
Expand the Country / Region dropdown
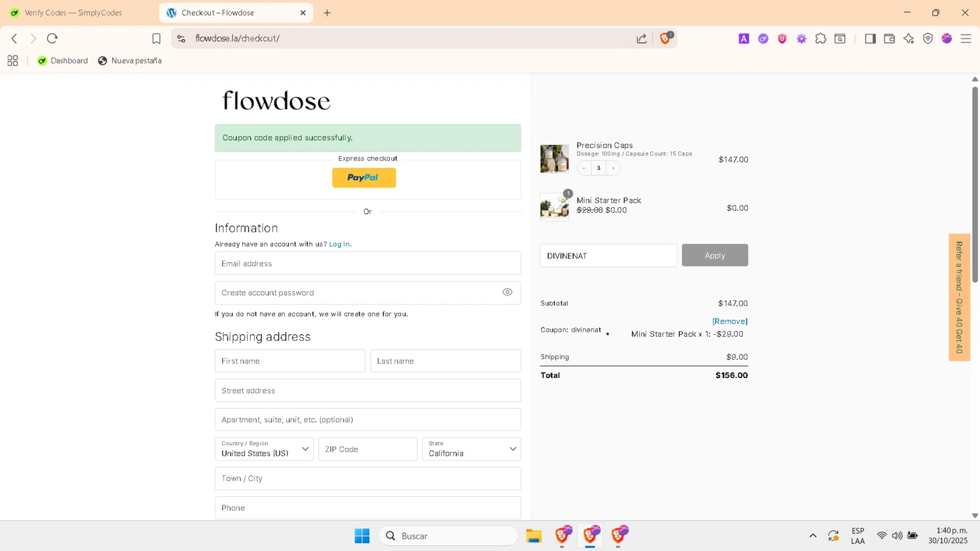tap(264, 449)
